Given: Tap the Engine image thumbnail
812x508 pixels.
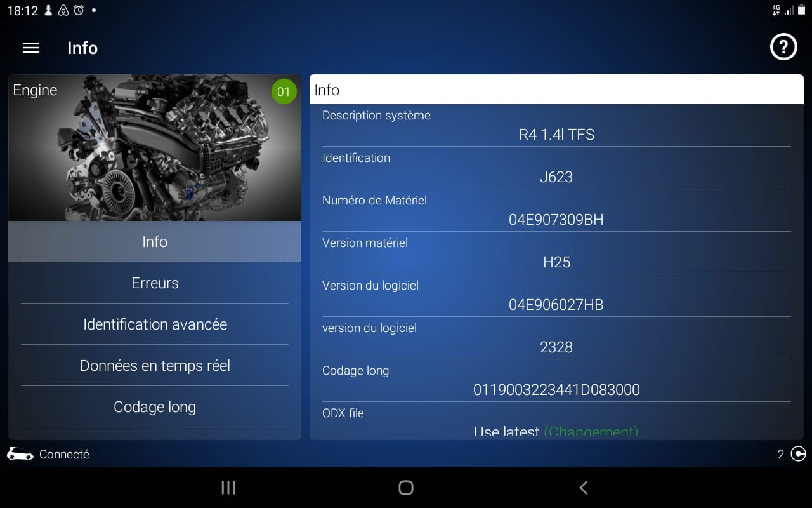Looking at the screenshot, I should click(155, 148).
